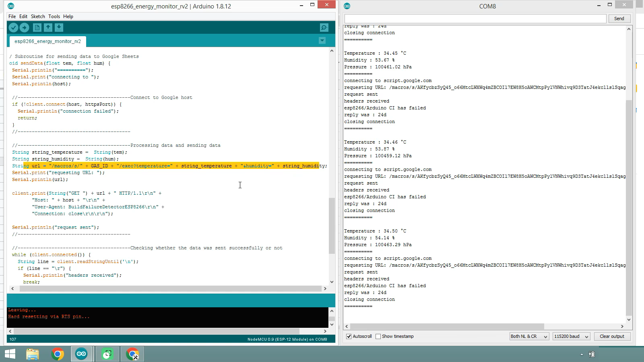Click 'Humidity : 53.87 %' in serial output
The width and height of the screenshot is (644, 362).
pyautogui.click(x=369, y=149)
